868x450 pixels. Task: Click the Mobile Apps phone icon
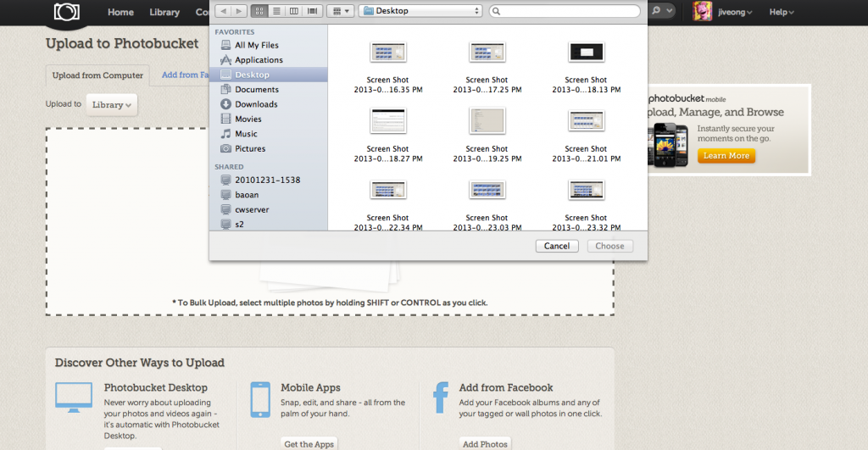(260, 399)
